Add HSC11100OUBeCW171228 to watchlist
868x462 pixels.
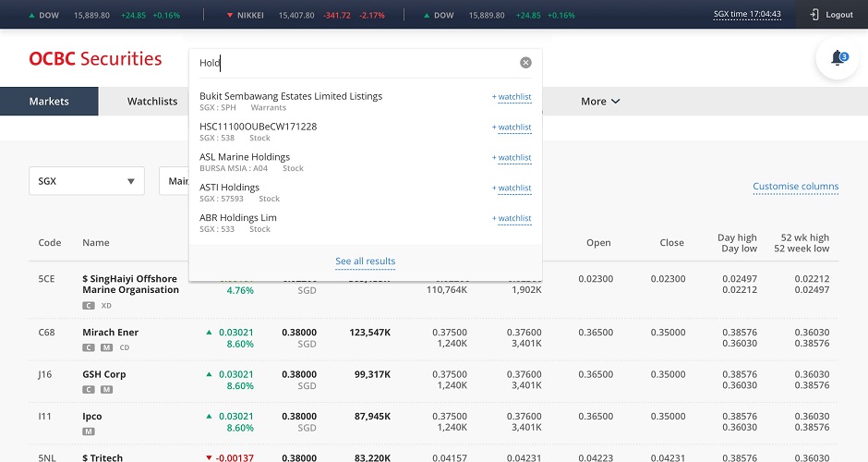(512, 128)
